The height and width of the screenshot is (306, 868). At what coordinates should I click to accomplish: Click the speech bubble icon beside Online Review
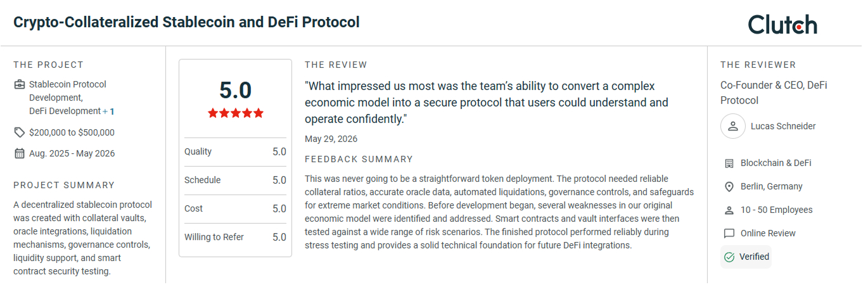tap(729, 234)
